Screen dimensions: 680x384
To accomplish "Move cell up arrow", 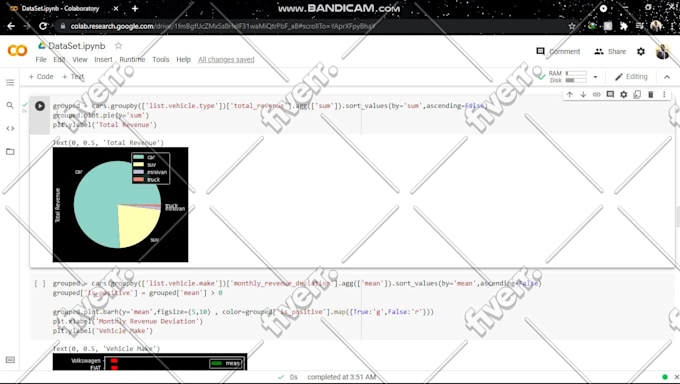I will (570, 95).
